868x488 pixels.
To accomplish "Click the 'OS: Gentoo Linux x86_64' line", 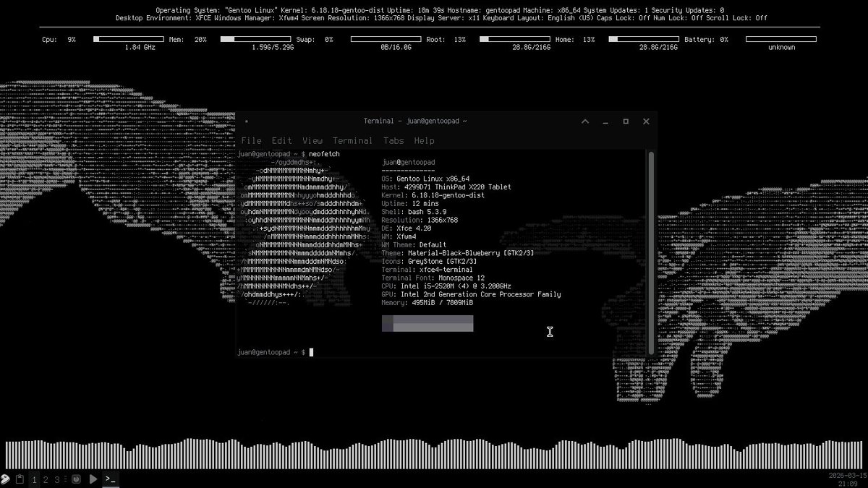I will coord(425,179).
